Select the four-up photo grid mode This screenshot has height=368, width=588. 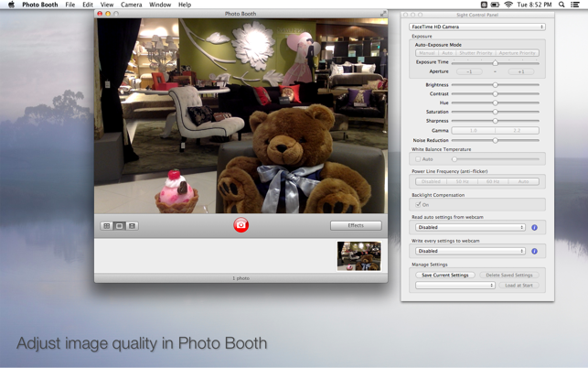click(x=107, y=226)
